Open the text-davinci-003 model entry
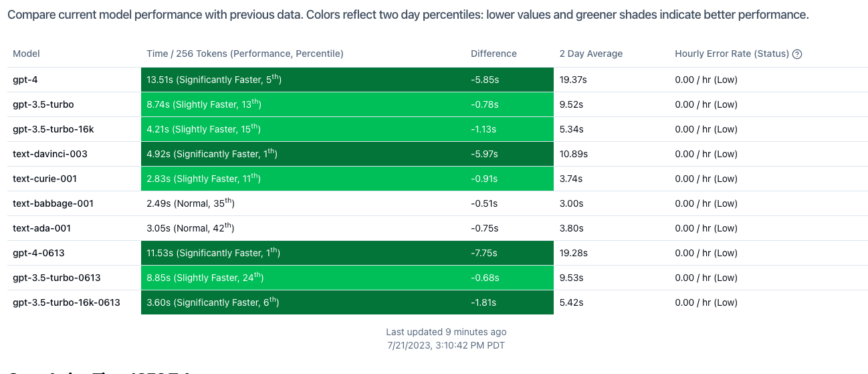The height and width of the screenshot is (374, 868). coord(50,154)
